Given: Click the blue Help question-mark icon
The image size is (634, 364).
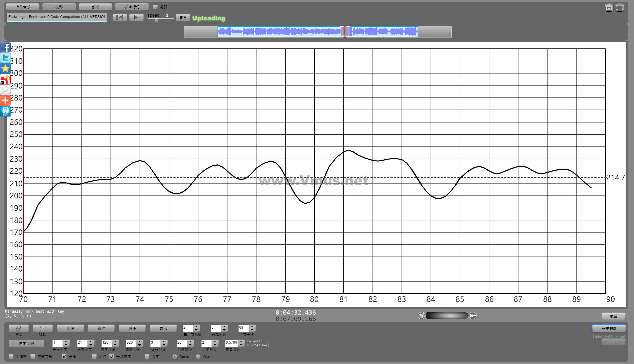Looking at the screenshot, I should pos(5,111).
